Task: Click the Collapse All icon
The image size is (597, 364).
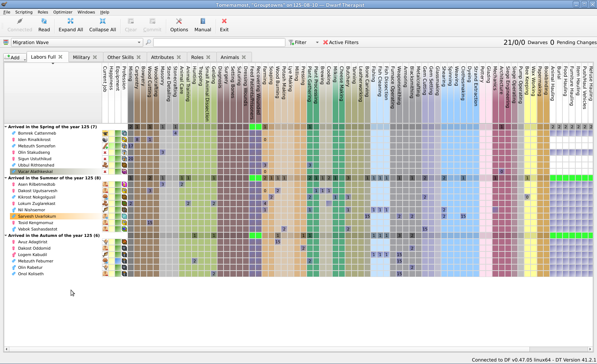Action: click(103, 21)
